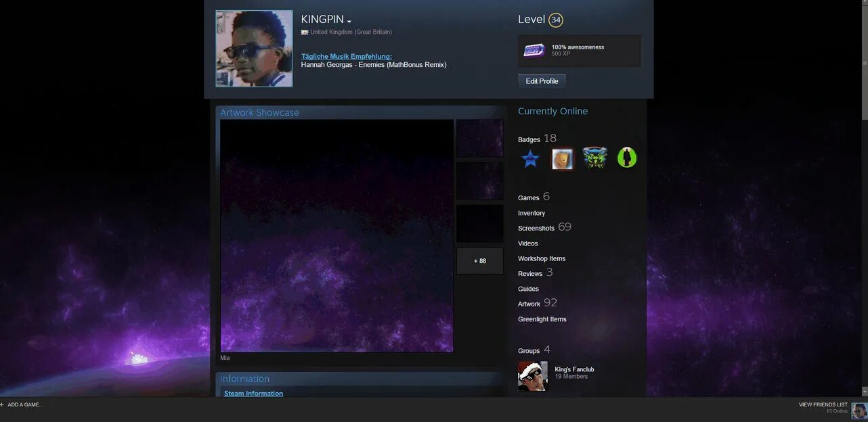868x422 pixels.
Task: Open the Screenshots 69 link
Action: (x=544, y=227)
